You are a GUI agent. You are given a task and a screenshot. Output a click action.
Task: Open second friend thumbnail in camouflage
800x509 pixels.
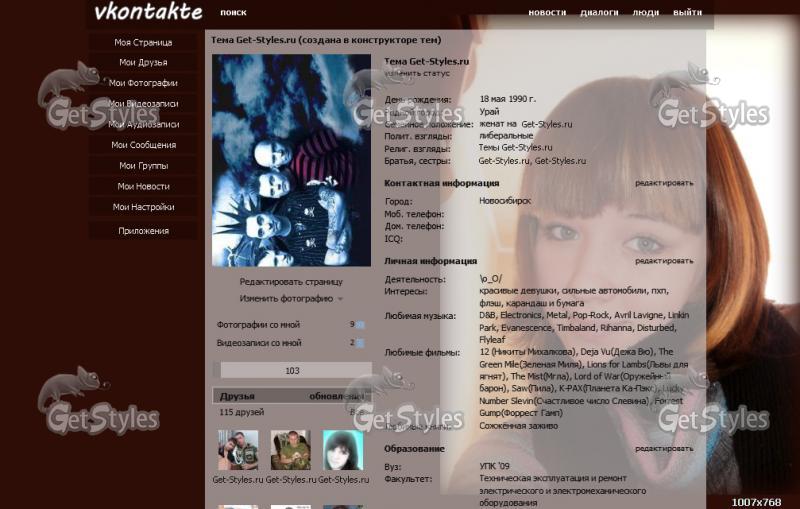pyautogui.click(x=291, y=450)
